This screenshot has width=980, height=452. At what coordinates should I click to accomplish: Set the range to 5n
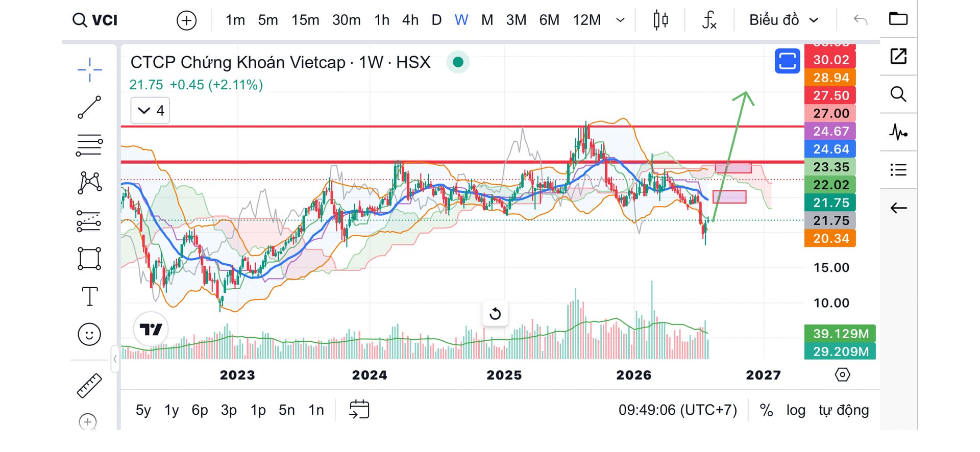pos(286,410)
